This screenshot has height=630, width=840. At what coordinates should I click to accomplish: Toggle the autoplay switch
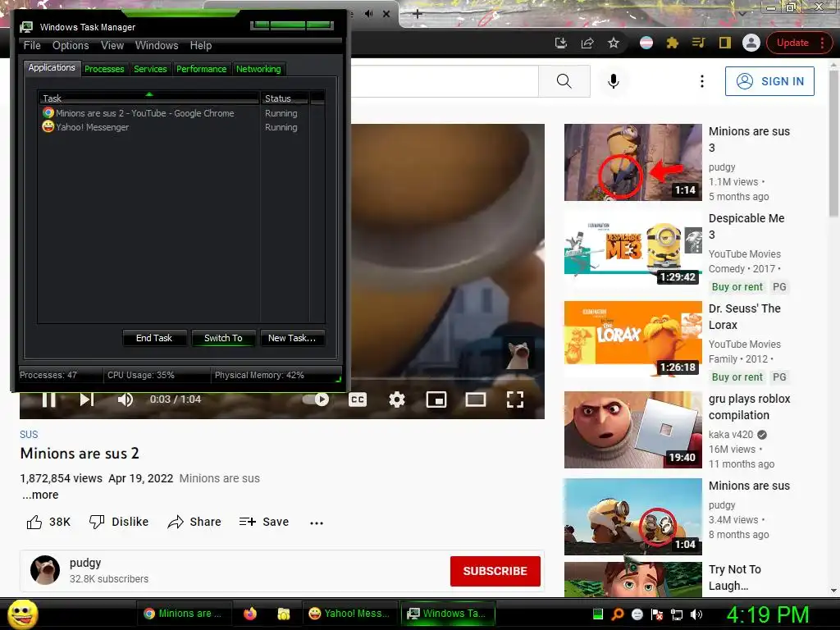pos(316,399)
